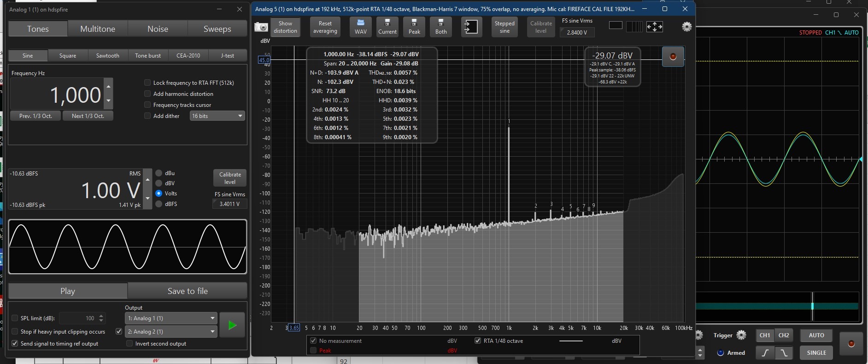The width and height of the screenshot is (868, 364).
Task: Select the dBu units radio button
Action: point(159,173)
